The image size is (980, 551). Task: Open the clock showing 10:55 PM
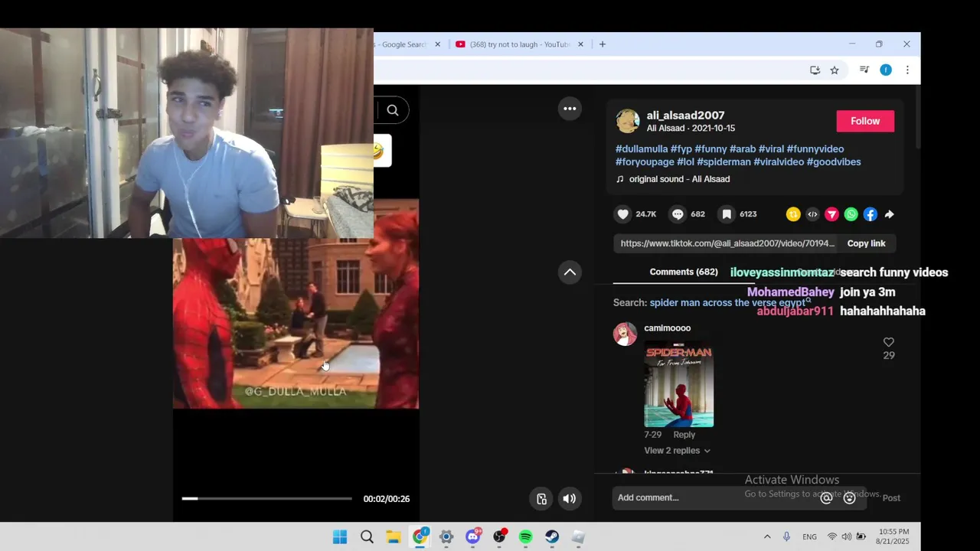pos(893,536)
